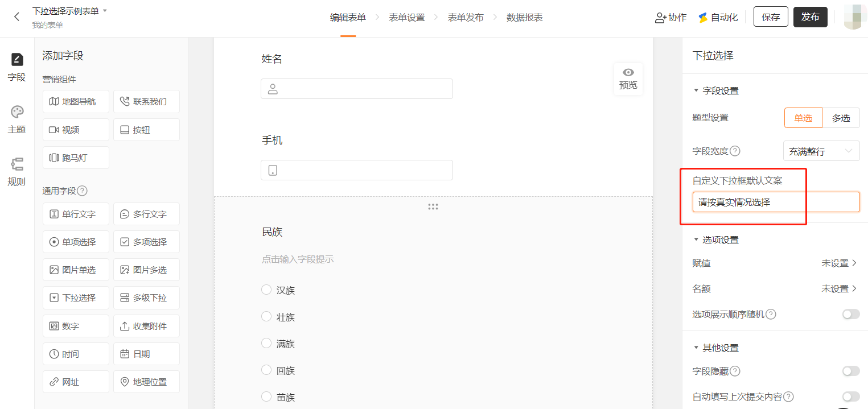Screen dimensions: 868x409
Task: Add a 下拉选择 field
Action: point(76,298)
